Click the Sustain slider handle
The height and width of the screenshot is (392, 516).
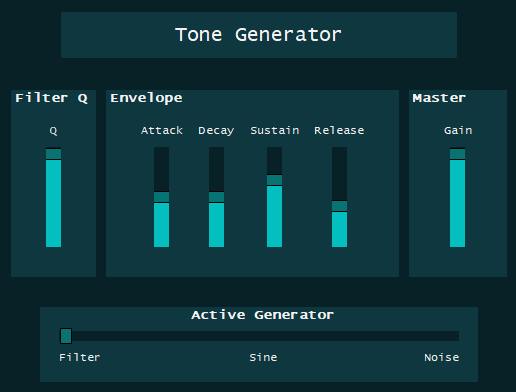[x=274, y=180]
